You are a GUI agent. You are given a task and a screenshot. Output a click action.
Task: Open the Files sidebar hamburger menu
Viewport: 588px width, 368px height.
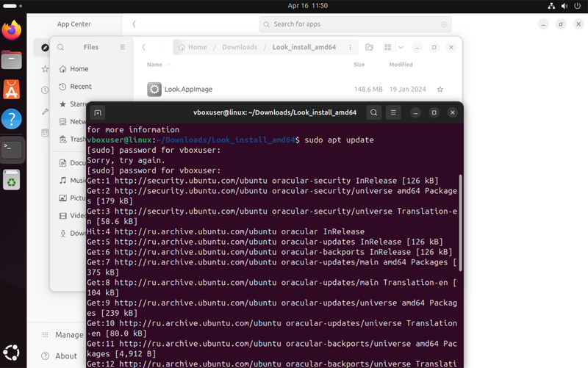(122, 47)
